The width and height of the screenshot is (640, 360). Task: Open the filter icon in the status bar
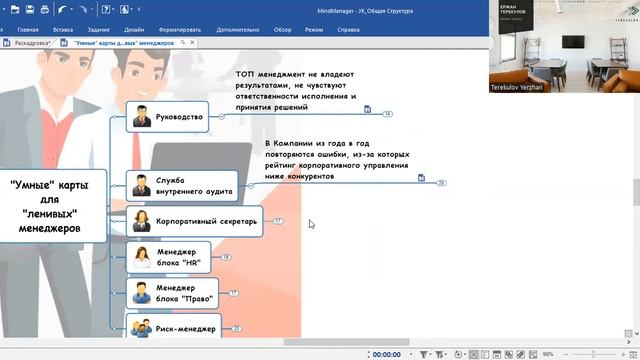tap(424, 355)
